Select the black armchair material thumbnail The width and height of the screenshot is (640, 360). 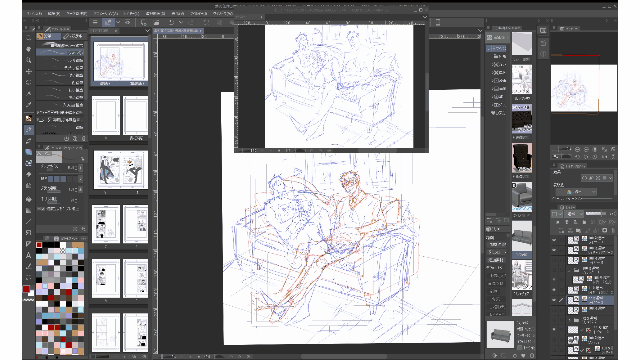coord(522,158)
